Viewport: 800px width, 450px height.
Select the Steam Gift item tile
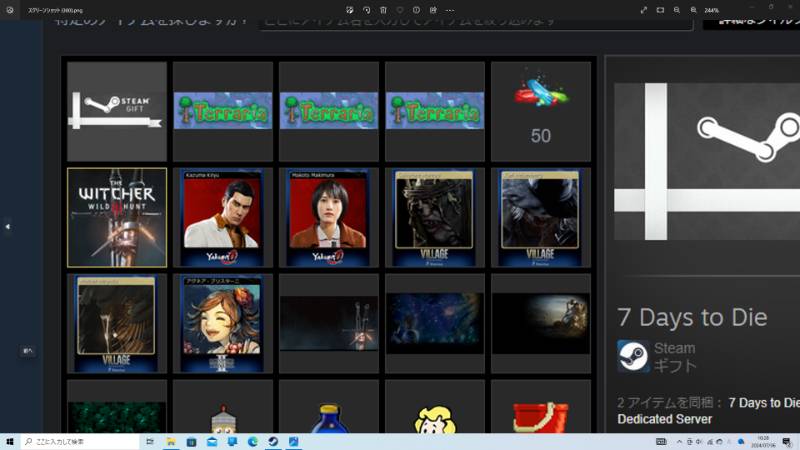[x=117, y=111]
